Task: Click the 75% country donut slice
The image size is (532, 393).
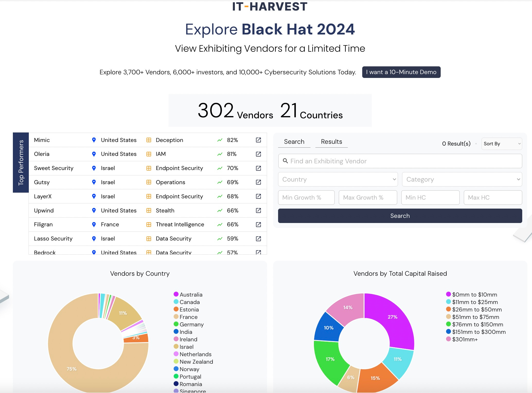Action: (72, 369)
